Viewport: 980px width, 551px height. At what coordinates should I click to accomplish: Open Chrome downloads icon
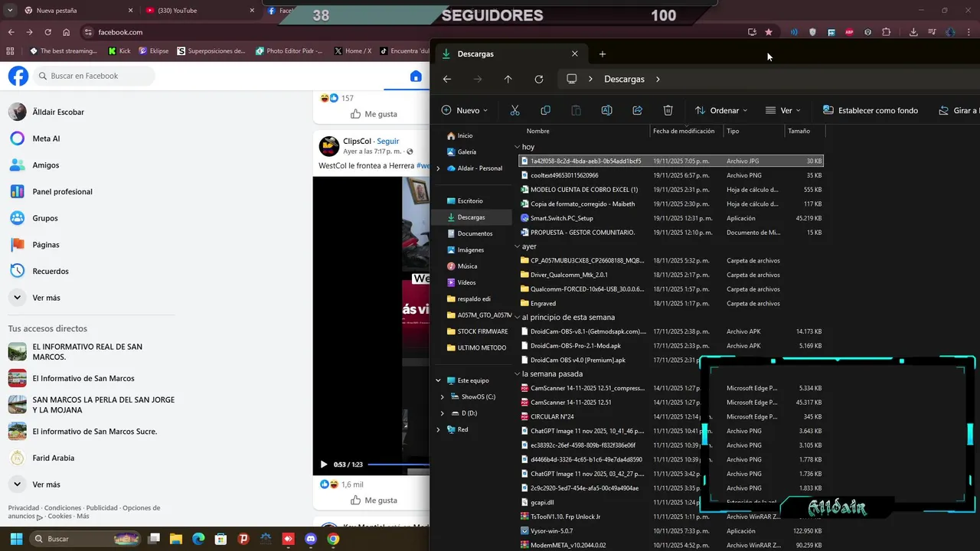[913, 32]
